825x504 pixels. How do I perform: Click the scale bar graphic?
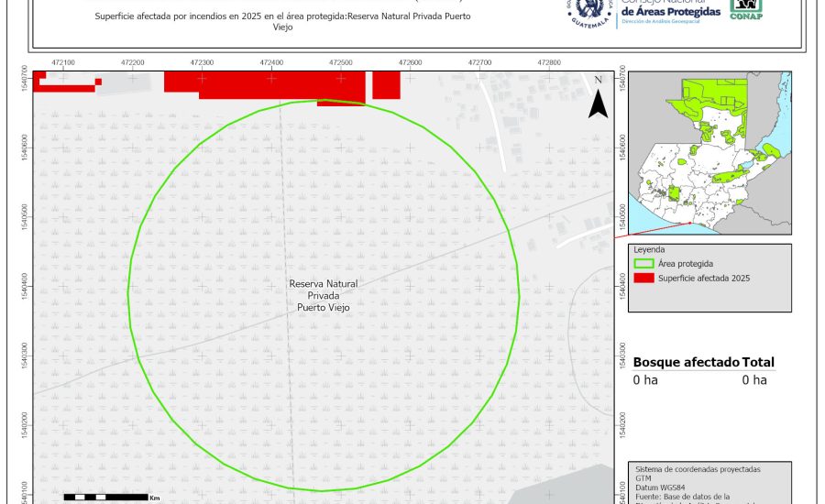(x=105, y=497)
